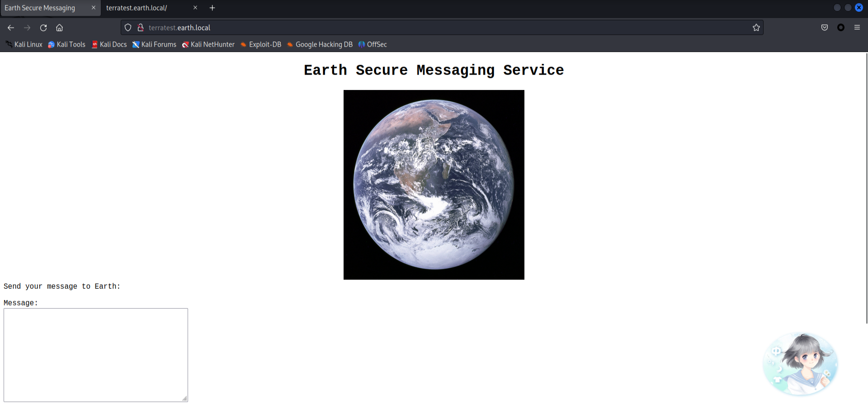Click the browser Back arrow button
This screenshot has width=868, height=409.
tap(11, 28)
